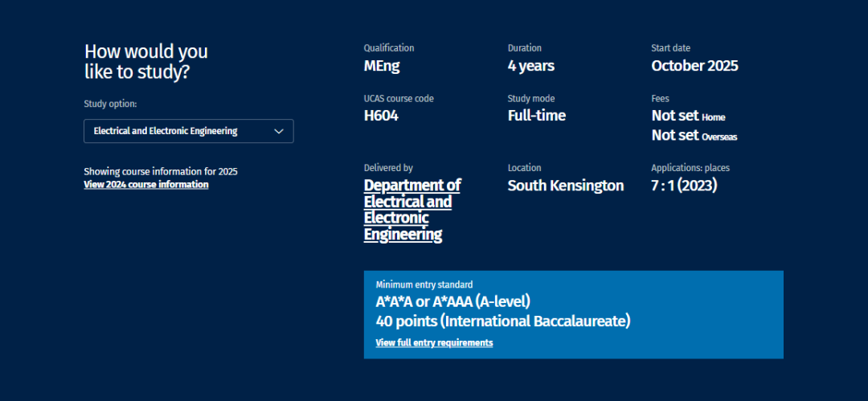Click the chevron in the study option box
This screenshot has height=401, width=868.
(279, 131)
